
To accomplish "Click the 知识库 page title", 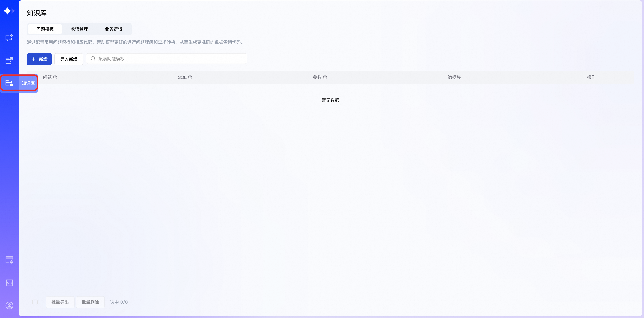I will click(x=37, y=13).
